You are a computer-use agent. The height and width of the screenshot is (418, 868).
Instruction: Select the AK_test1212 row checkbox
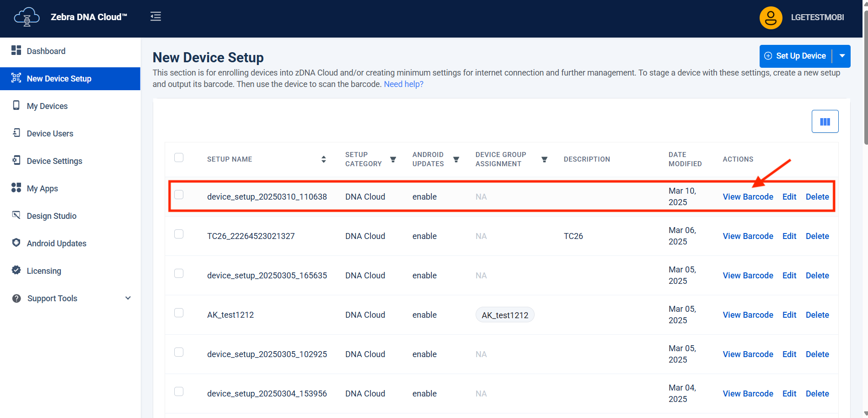179,313
